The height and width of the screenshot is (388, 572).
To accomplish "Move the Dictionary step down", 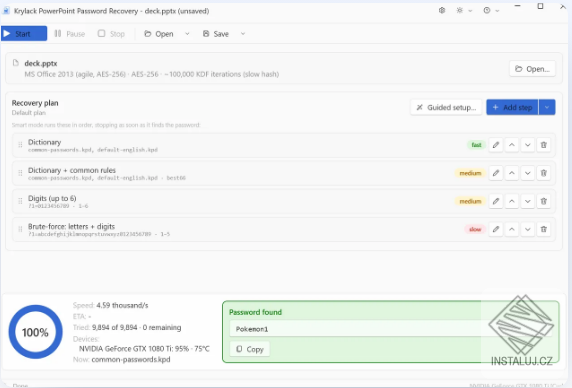I will tap(527, 145).
